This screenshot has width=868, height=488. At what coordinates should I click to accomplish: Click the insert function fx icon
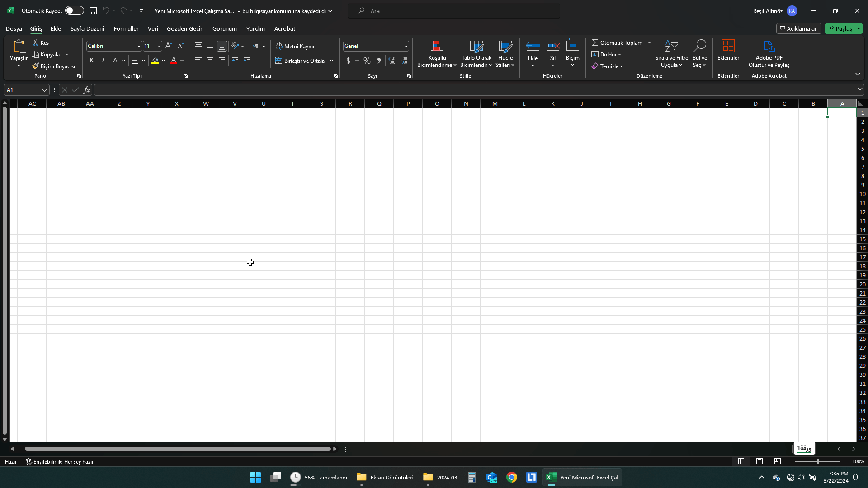(86, 90)
